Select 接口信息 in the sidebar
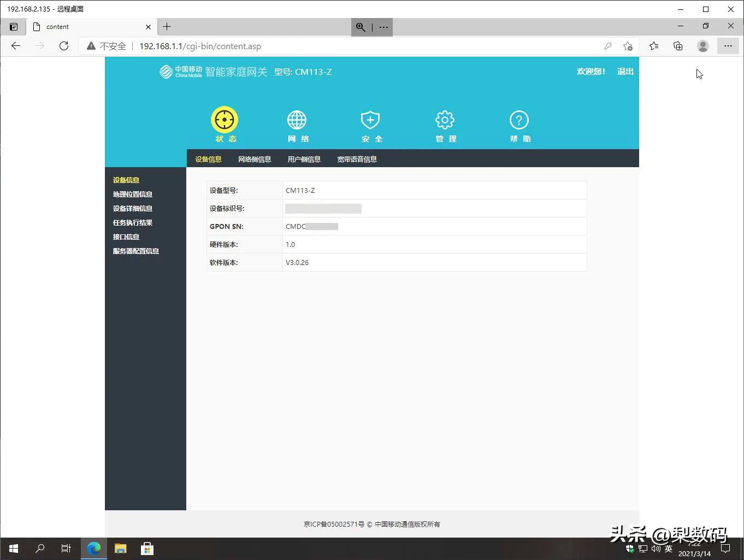Screen dimensions: 744x560 [126, 236]
